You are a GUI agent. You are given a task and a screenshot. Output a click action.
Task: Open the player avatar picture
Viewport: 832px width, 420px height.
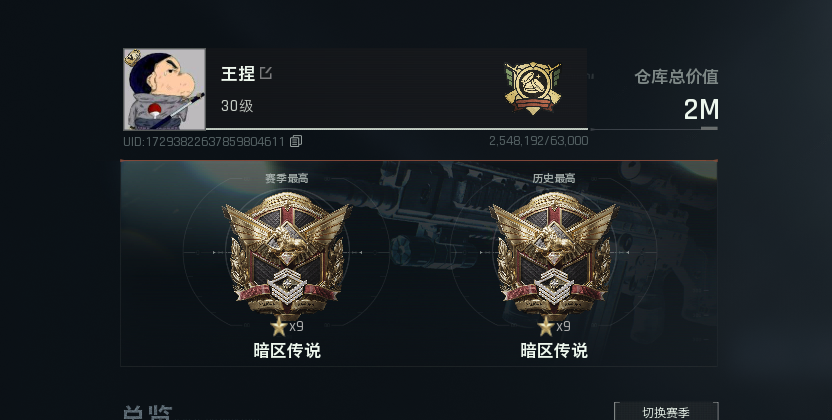click(x=164, y=89)
